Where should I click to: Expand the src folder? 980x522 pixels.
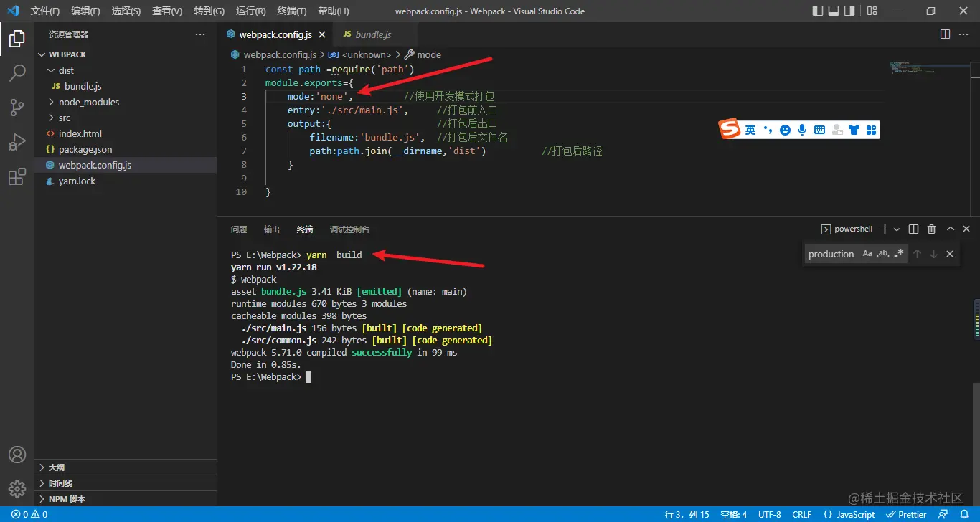(x=126, y=118)
